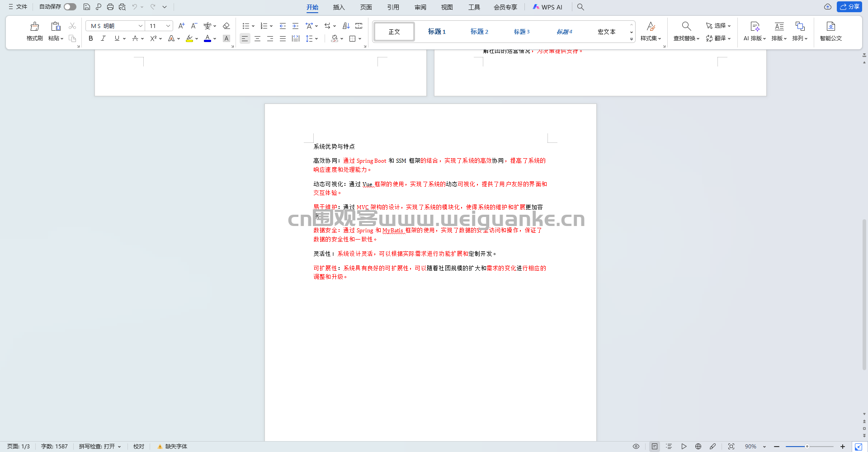Screen dimensions: 868x452
Task: Toggle spell check (拼写检查) status
Action: point(100,446)
